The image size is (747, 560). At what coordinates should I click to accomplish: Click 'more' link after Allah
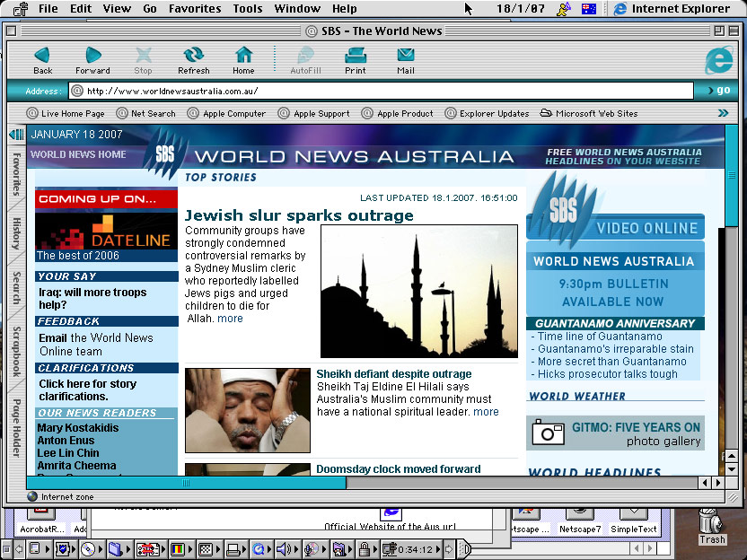(230, 318)
